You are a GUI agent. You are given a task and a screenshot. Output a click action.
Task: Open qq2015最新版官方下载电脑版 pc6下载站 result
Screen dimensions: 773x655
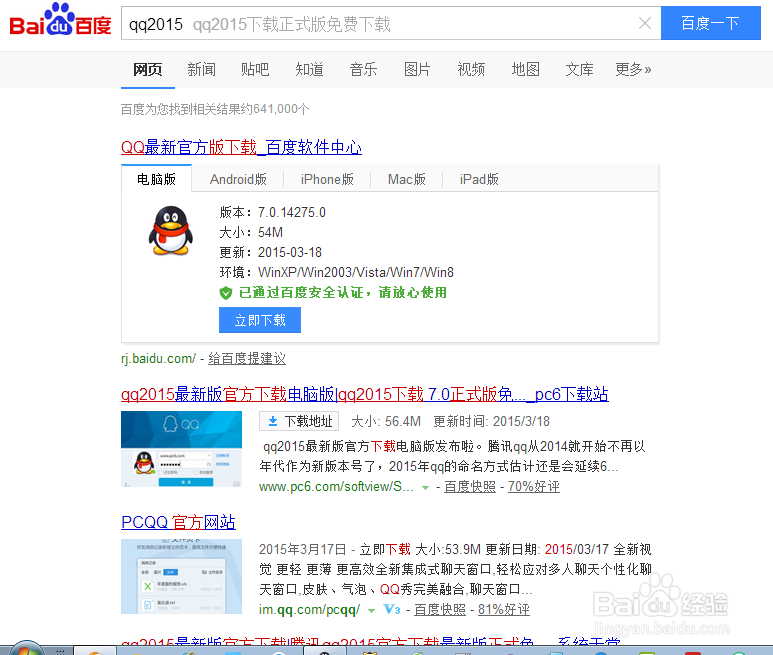click(365, 394)
